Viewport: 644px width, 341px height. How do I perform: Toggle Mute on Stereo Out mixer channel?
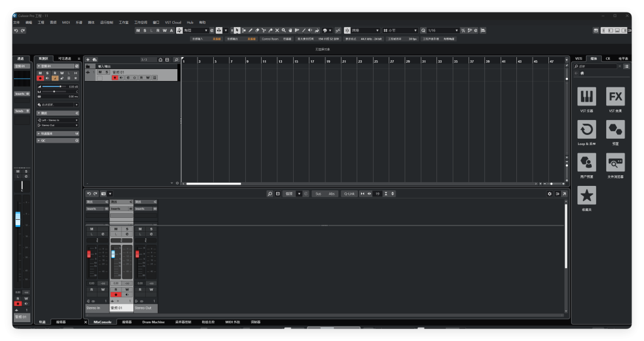click(x=140, y=229)
